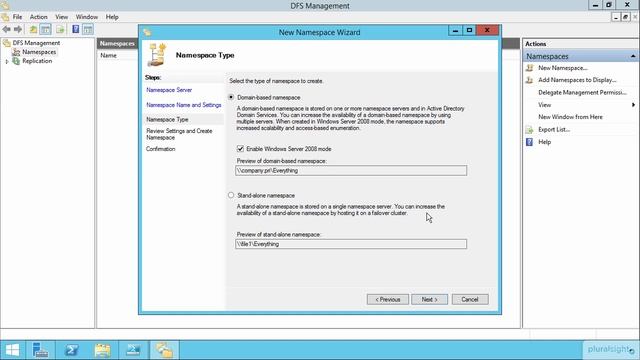Image resolution: width=640 pixels, height=360 pixels.
Task: Uncheck Enable Windows Server 2008 mode
Action: point(240,149)
